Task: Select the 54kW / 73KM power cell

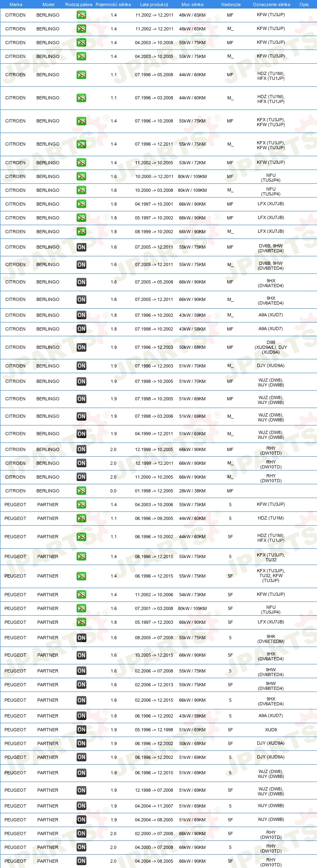Action: coord(193,595)
